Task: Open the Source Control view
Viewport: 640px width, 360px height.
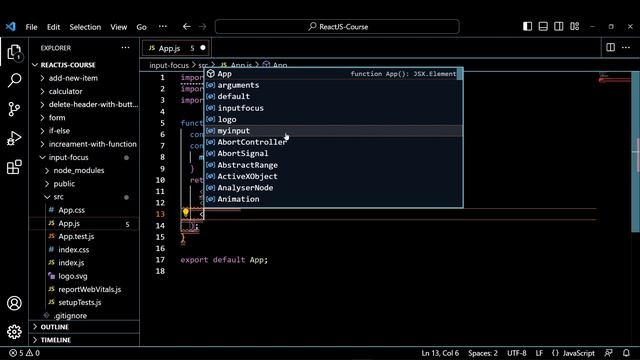Action: tap(14, 109)
